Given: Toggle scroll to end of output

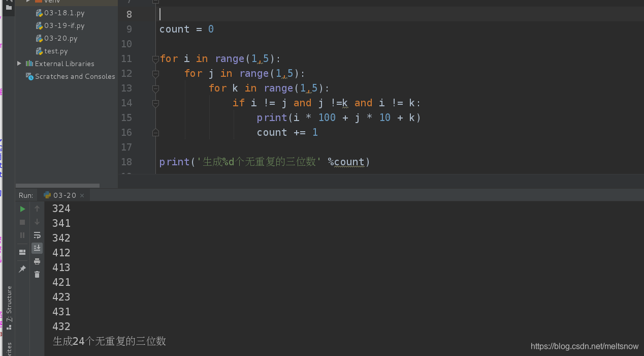Looking at the screenshot, I should point(37,248).
